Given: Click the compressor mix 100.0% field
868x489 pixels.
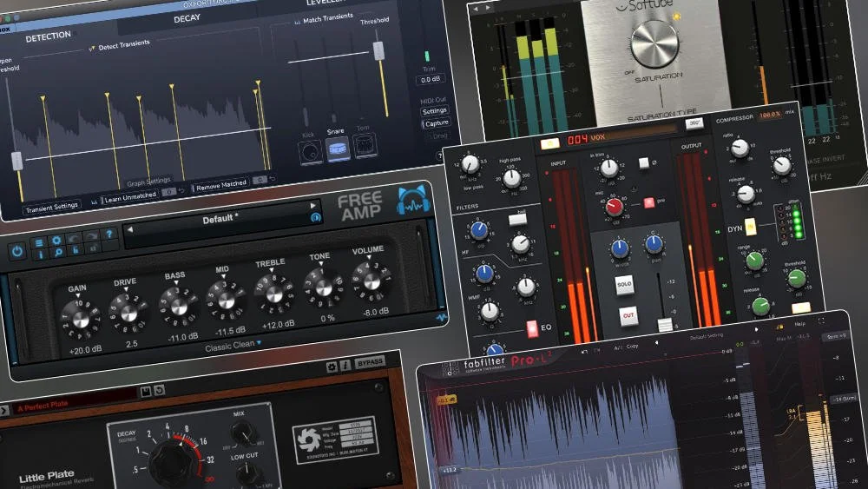Looking at the screenshot, I should click(x=770, y=115).
